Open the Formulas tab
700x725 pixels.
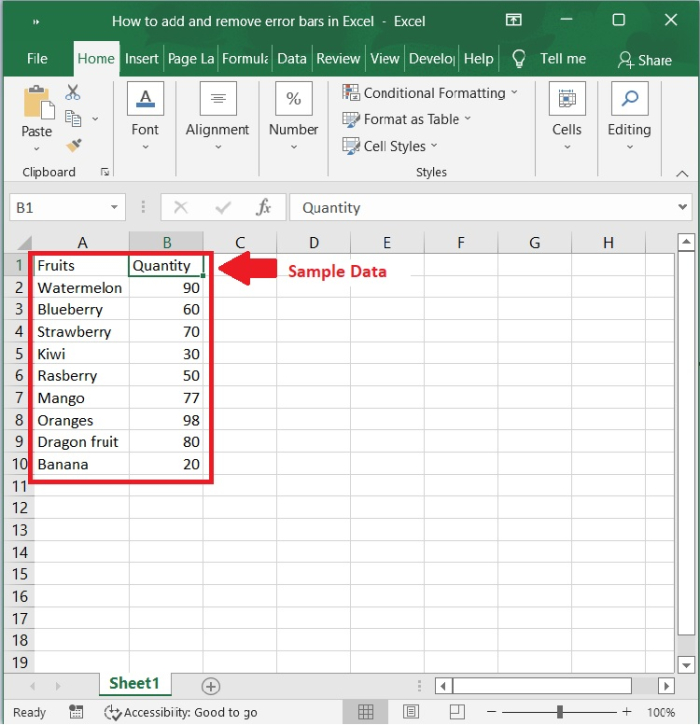245,59
